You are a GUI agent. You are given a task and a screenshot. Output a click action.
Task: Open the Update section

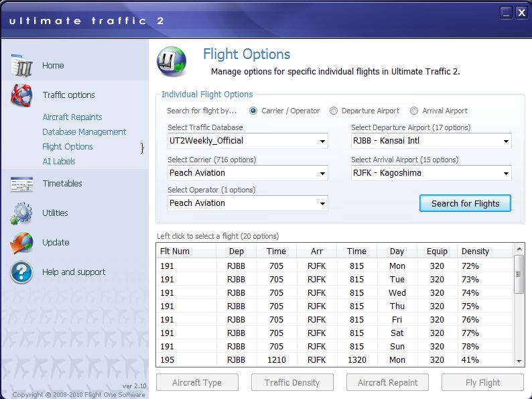[x=56, y=243]
